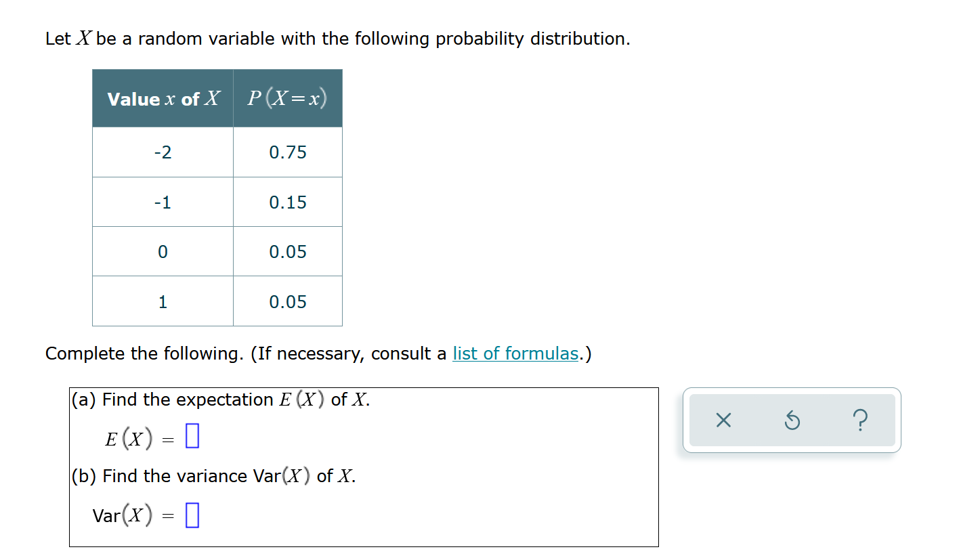Click the probability value 0.75 cell
980x560 pixels.
(287, 152)
